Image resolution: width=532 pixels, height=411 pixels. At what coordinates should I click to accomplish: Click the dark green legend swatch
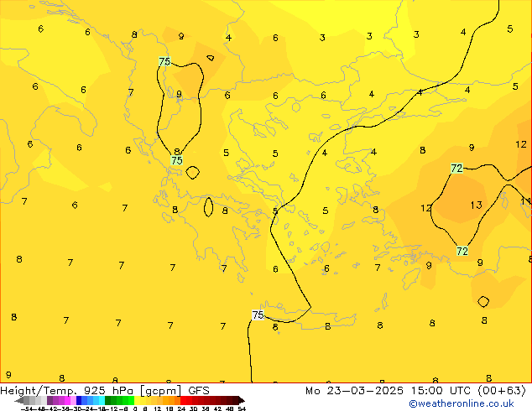tap(108, 401)
